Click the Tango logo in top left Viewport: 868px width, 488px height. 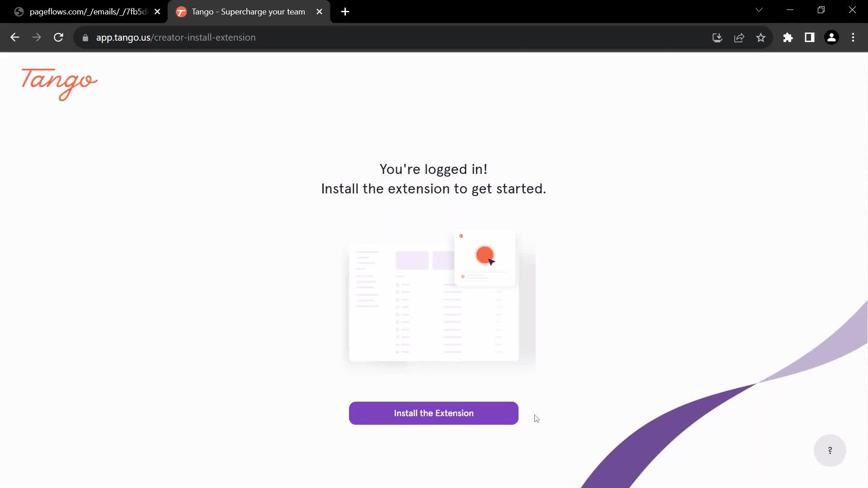point(59,84)
